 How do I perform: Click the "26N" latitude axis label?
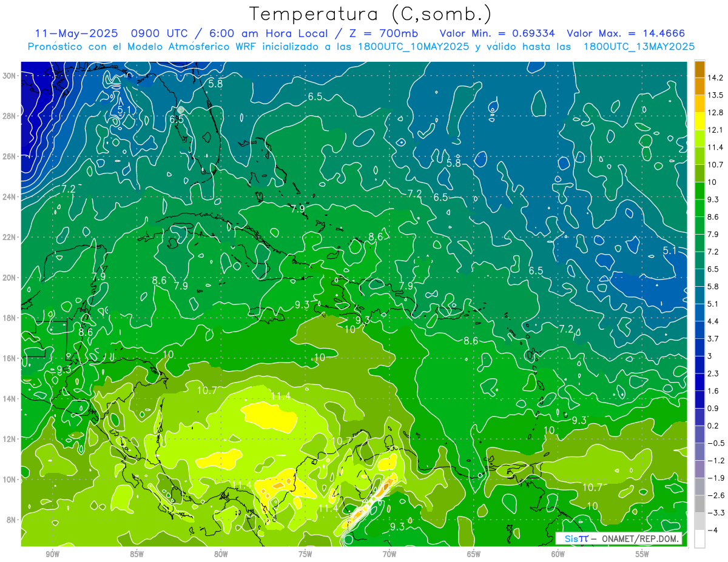pos(10,156)
